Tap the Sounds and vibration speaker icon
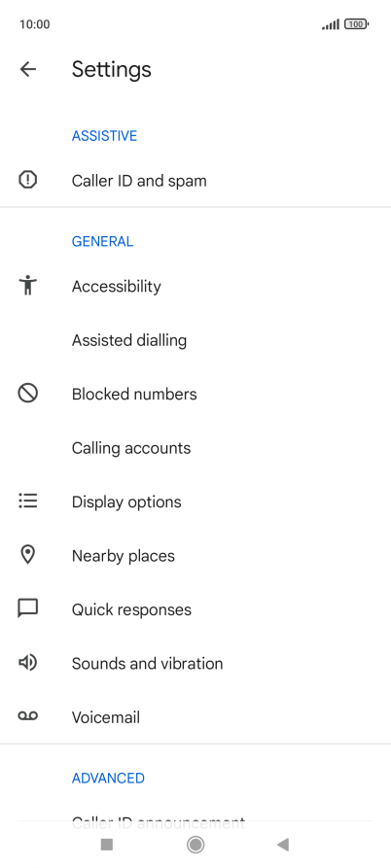391x868 pixels. (x=27, y=663)
